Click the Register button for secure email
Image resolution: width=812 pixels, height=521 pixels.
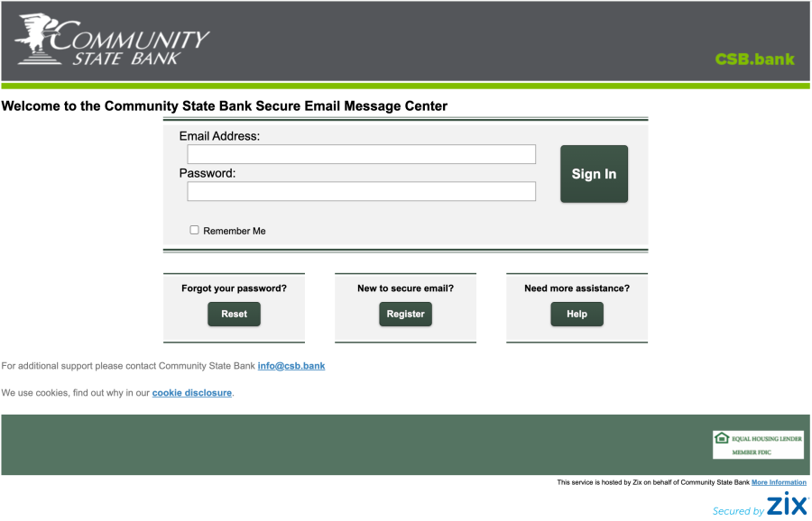pos(405,314)
